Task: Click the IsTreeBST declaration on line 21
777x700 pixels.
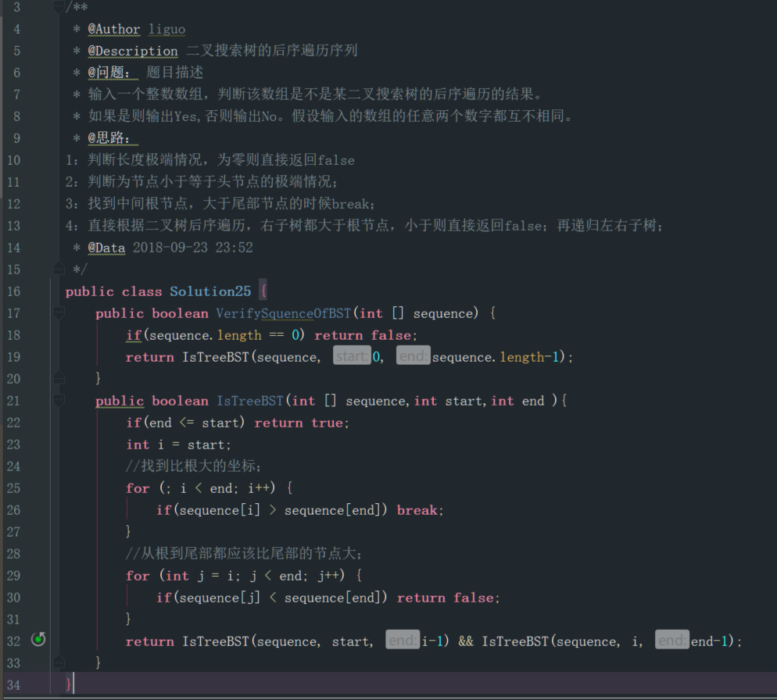Action: pos(250,401)
